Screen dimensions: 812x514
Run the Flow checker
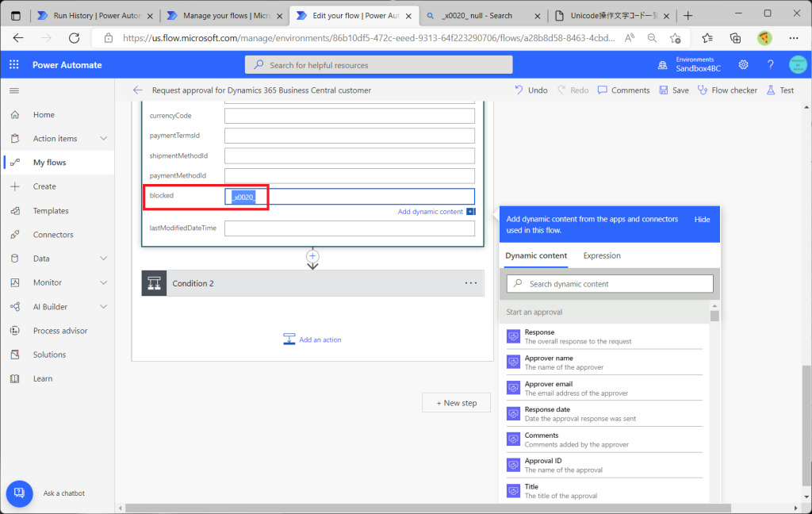click(x=727, y=90)
